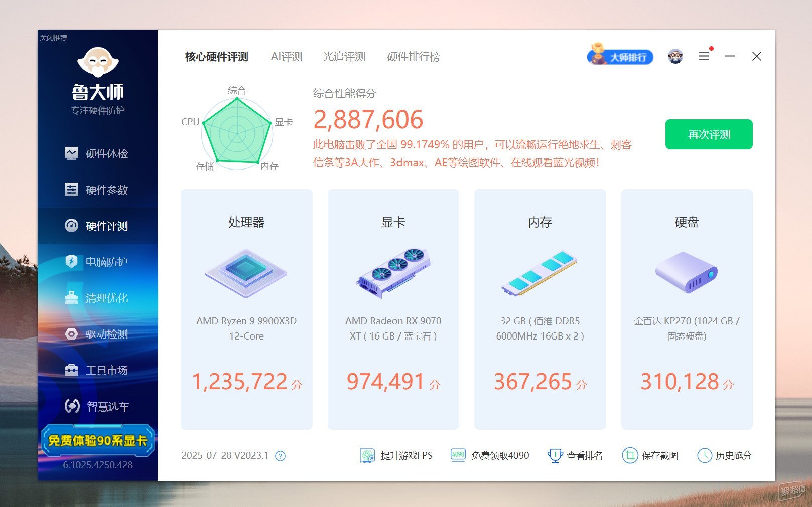Select 硬件评测 in the sidebar
The width and height of the screenshot is (812, 507).
click(x=98, y=226)
